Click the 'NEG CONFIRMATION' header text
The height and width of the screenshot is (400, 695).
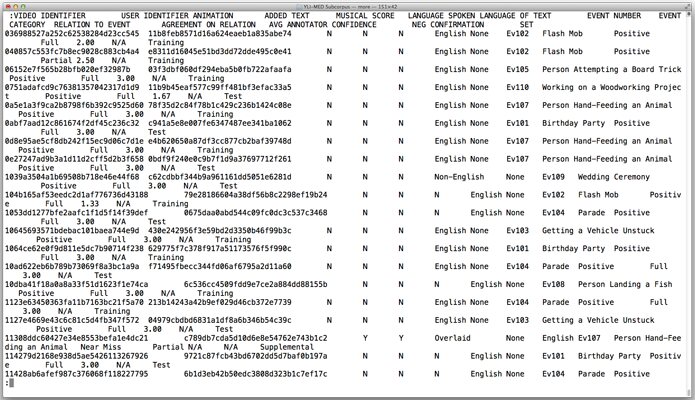click(448, 24)
